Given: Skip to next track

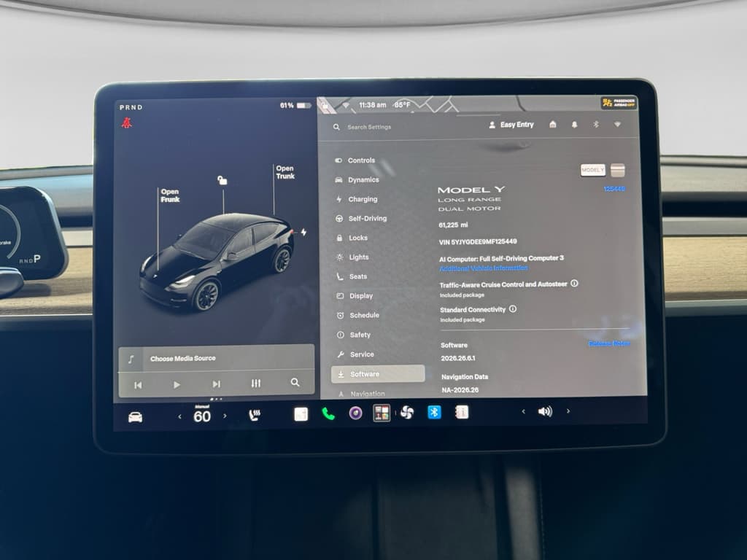Looking at the screenshot, I should (216, 384).
